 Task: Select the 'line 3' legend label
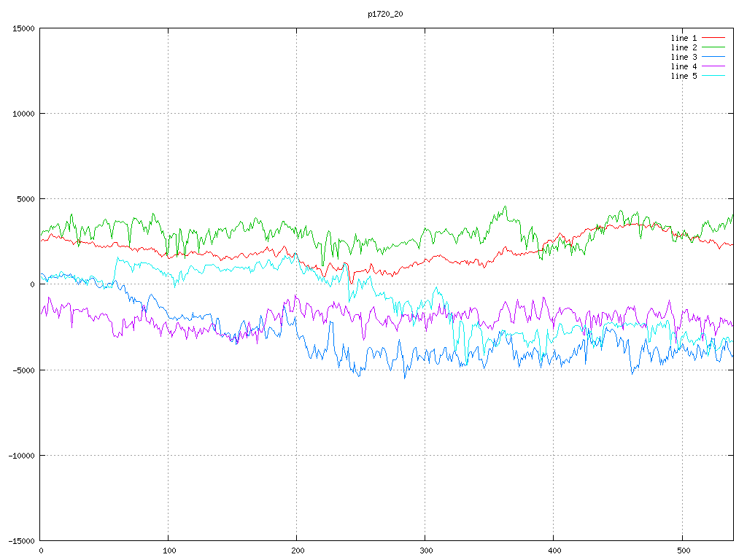coord(684,57)
